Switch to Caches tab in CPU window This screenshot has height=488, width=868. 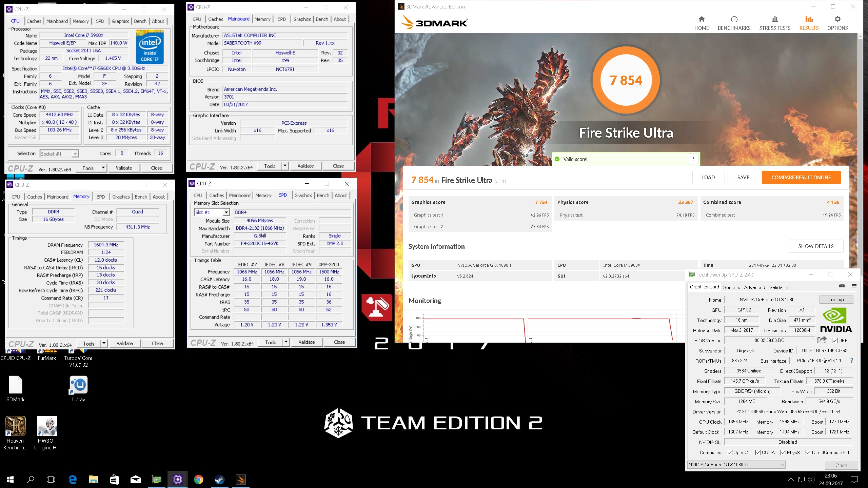[34, 21]
